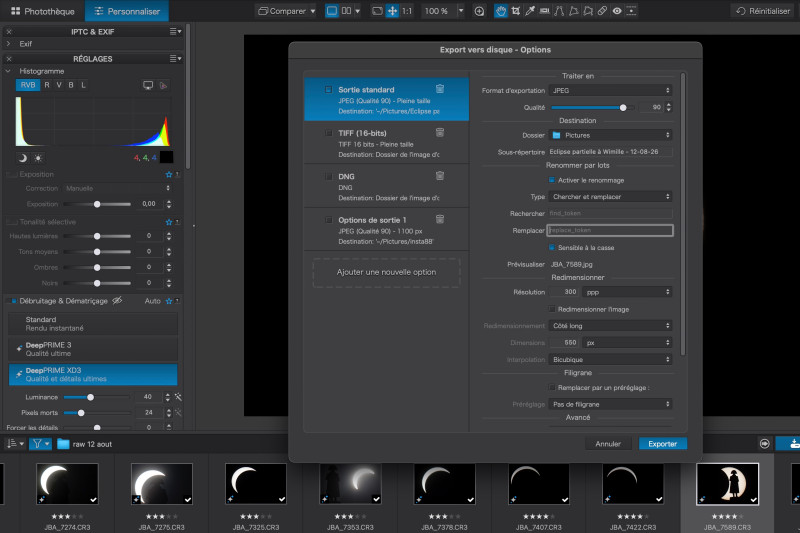This screenshot has width=800, height=533.
Task: Open Type Chercher et remplacer dropdown
Action: (x=611, y=196)
